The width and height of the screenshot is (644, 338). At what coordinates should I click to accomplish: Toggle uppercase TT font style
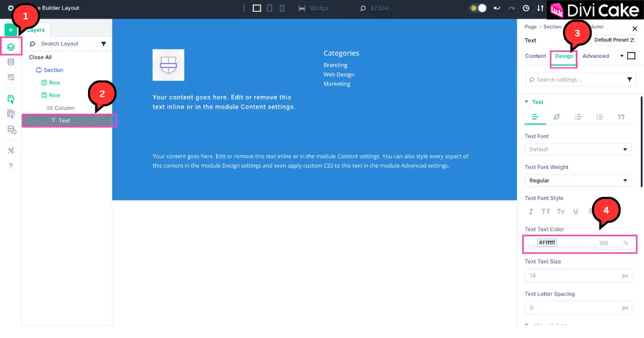pyautogui.click(x=546, y=212)
